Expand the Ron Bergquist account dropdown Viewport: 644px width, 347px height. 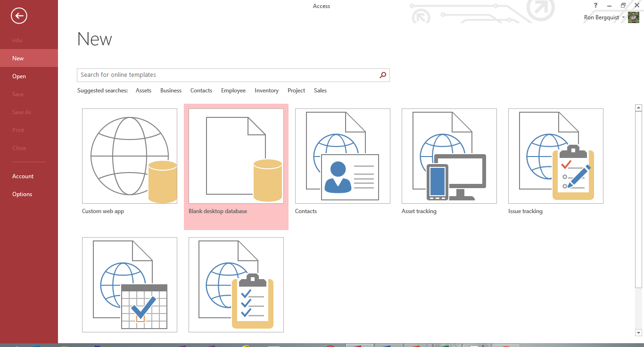[x=623, y=17]
